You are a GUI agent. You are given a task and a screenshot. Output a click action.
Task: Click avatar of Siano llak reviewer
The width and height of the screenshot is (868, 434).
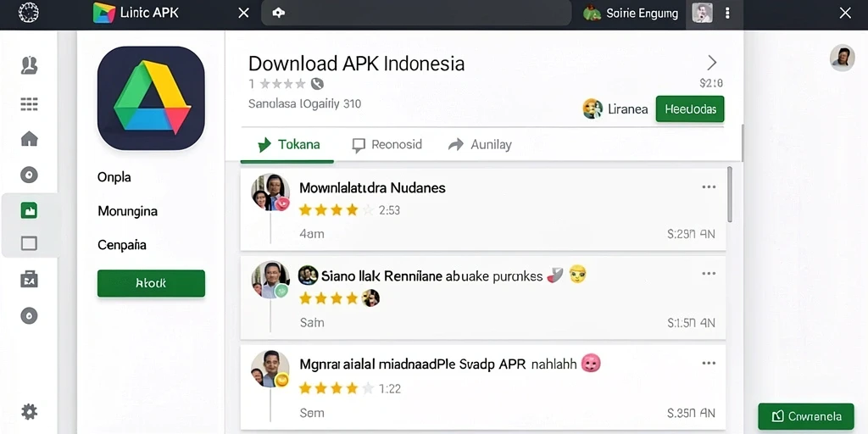coord(270,280)
